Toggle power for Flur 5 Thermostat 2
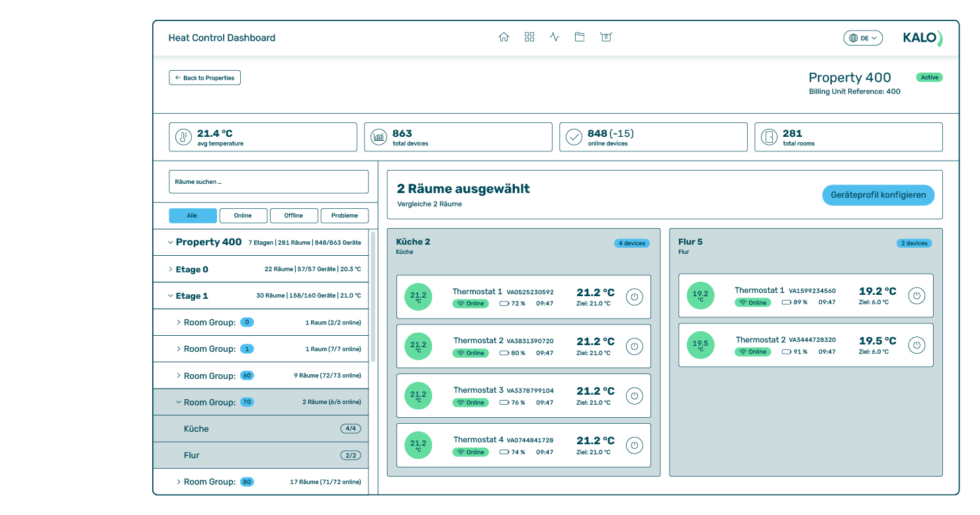The width and height of the screenshot is (980, 515). pyautogui.click(x=916, y=345)
